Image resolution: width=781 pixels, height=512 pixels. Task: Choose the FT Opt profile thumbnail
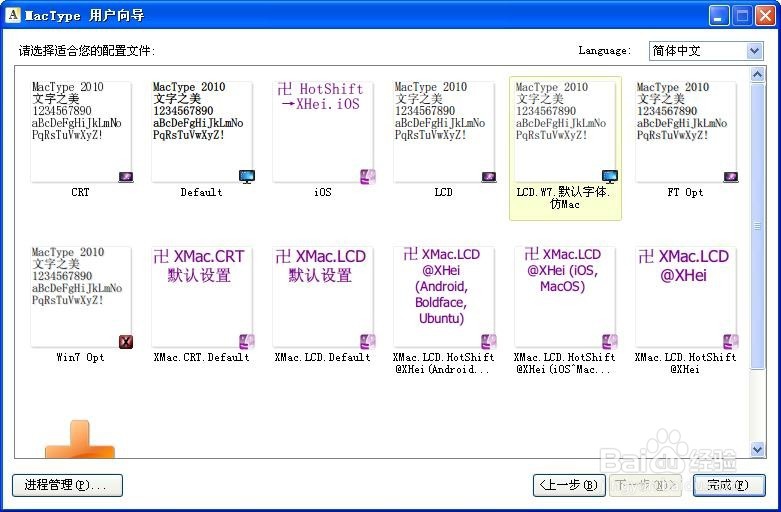(x=686, y=131)
